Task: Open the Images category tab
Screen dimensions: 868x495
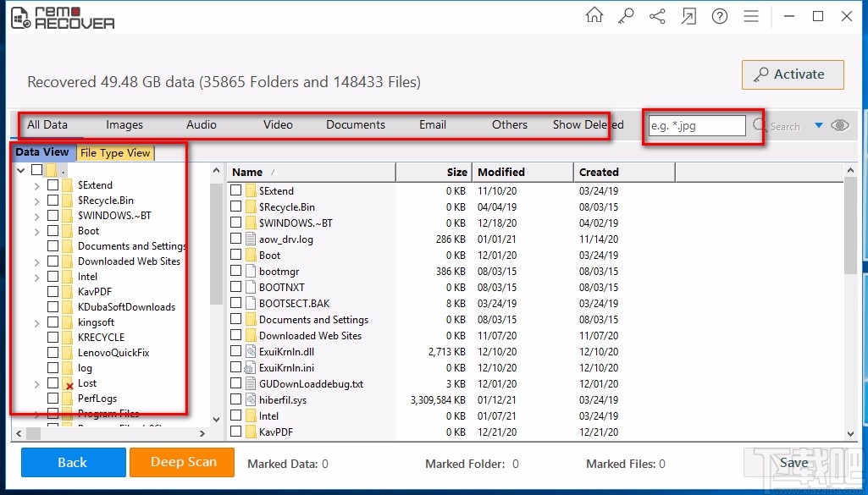Action: click(x=124, y=124)
